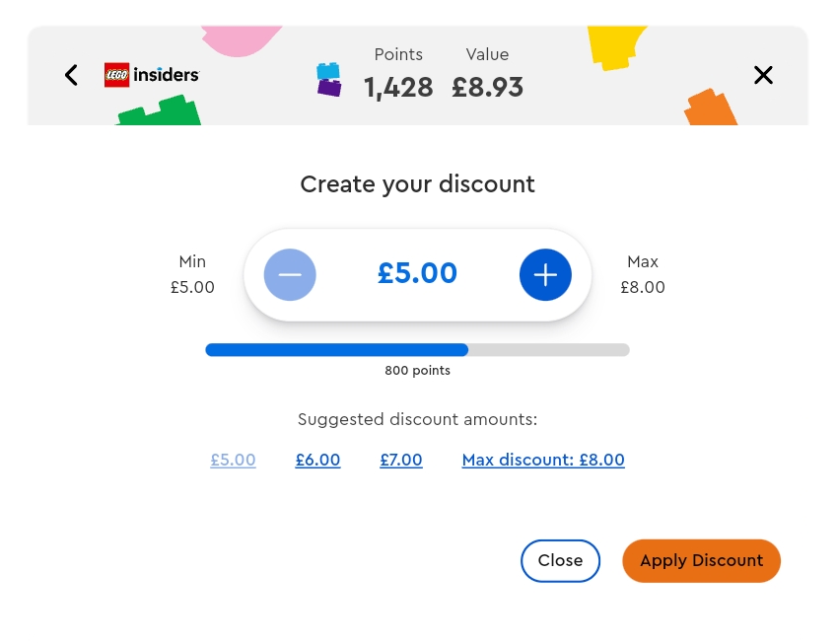837x644 pixels.
Task: Click the filled blue part of points bar
Action: [x=335, y=349]
